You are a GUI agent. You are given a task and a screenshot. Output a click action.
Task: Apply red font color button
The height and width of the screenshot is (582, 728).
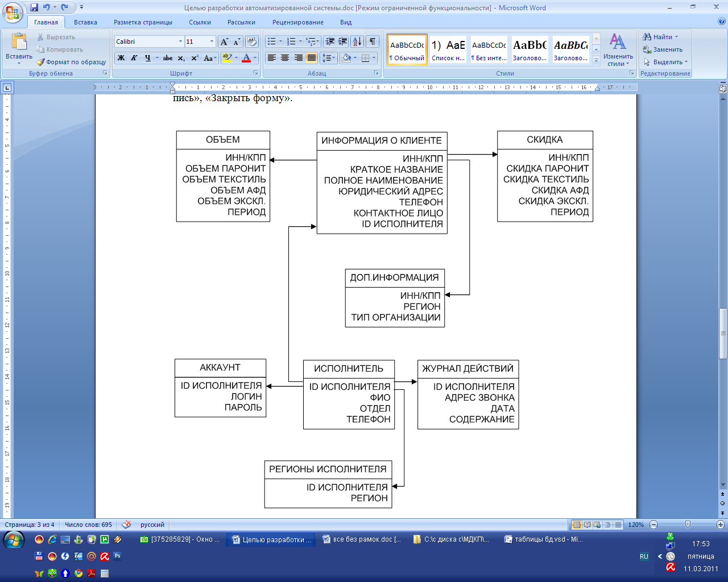point(246,58)
